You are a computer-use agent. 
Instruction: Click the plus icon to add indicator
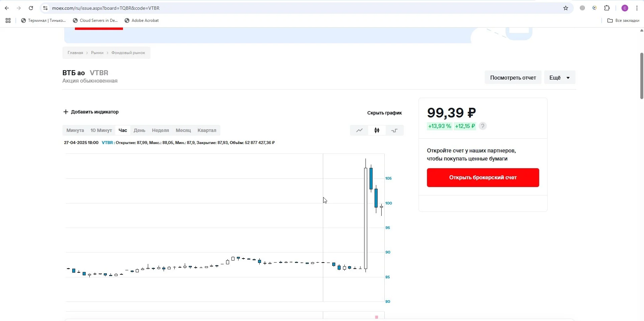click(66, 112)
